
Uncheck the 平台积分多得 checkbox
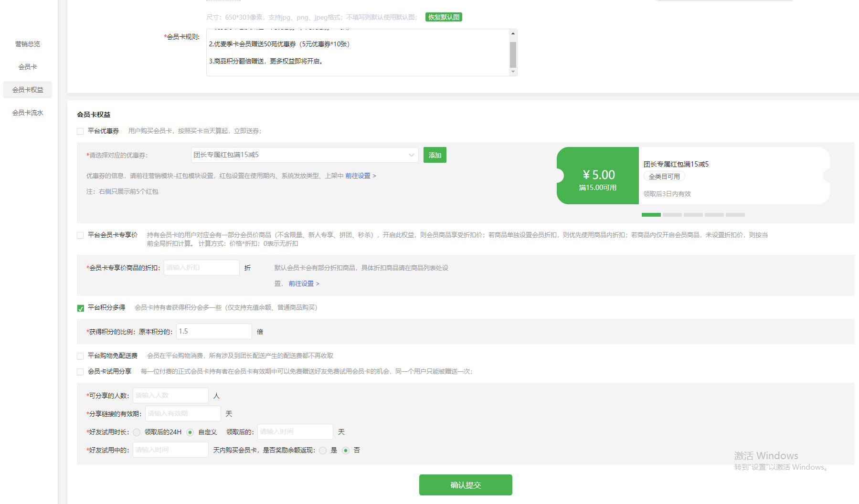tap(80, 308)
